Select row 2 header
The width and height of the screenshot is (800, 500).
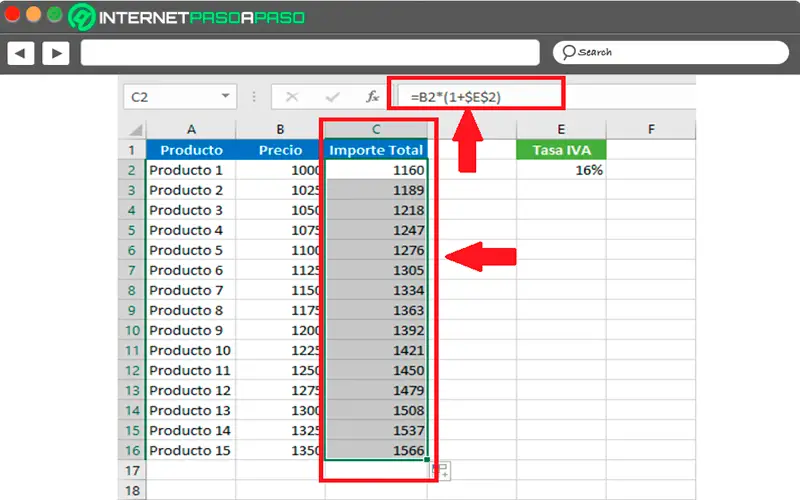[132, 170]
